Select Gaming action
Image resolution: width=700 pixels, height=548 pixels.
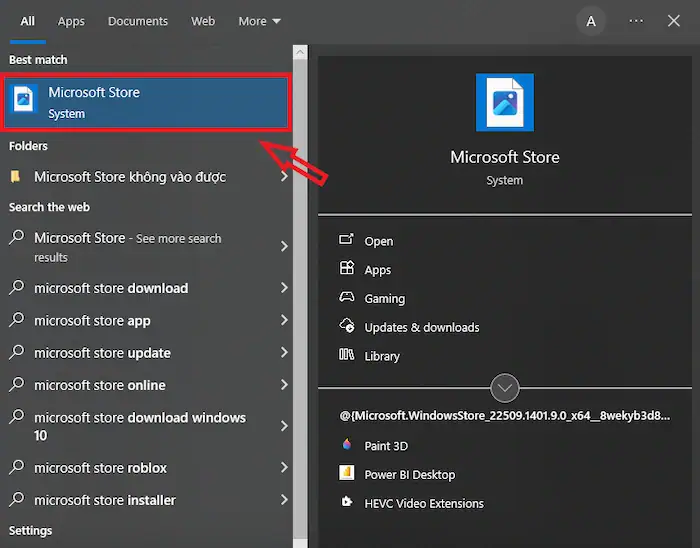[x=385, y=299]
